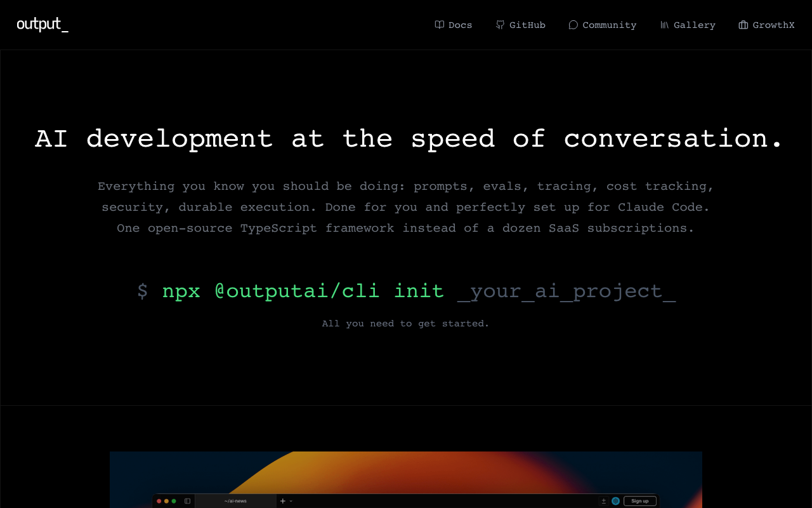Click the Community chat bubble icon

click(x=573, y=25)
